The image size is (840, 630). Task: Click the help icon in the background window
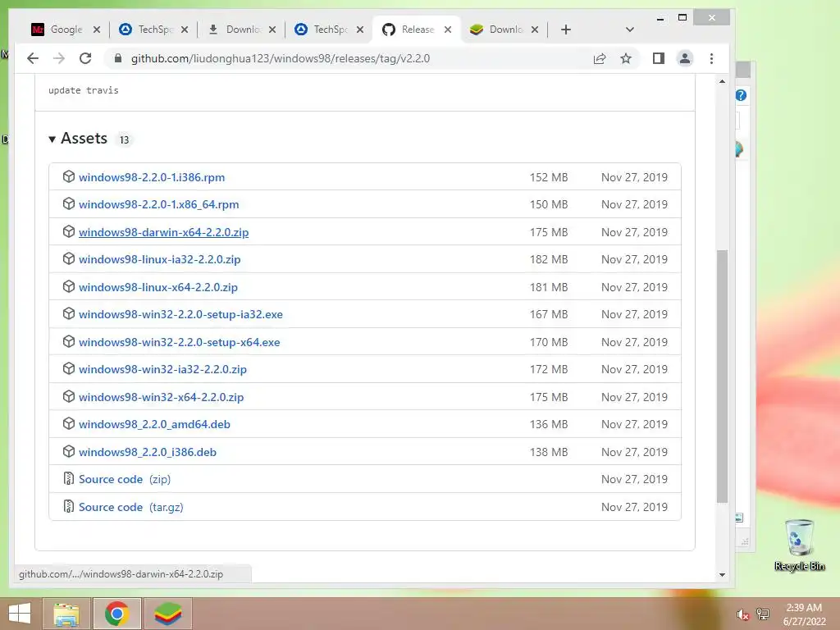click(741, 95)
